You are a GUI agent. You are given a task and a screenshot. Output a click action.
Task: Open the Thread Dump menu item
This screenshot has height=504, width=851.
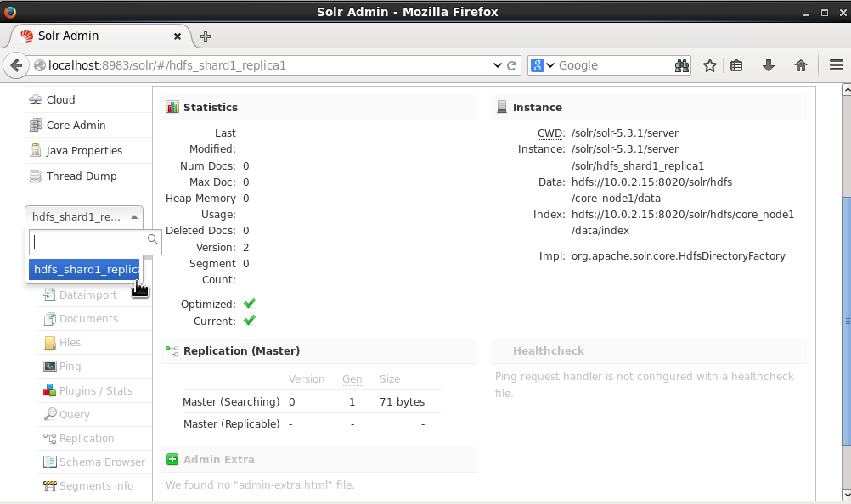click(82, 176)
